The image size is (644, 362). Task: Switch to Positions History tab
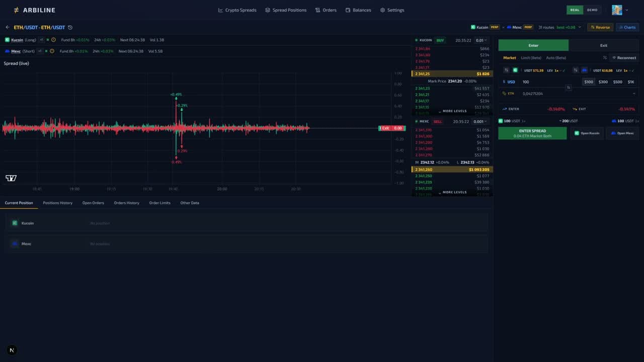[57, 203]
